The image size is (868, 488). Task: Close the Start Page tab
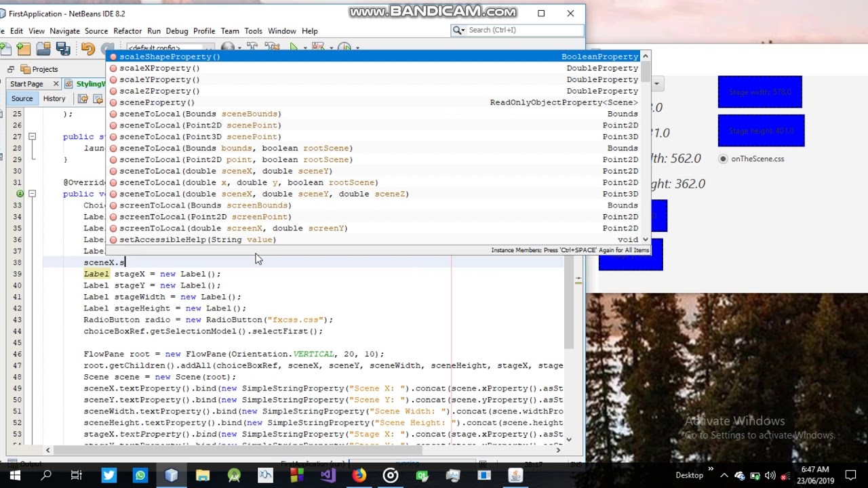pyautogui.click(x=56, y=84)
